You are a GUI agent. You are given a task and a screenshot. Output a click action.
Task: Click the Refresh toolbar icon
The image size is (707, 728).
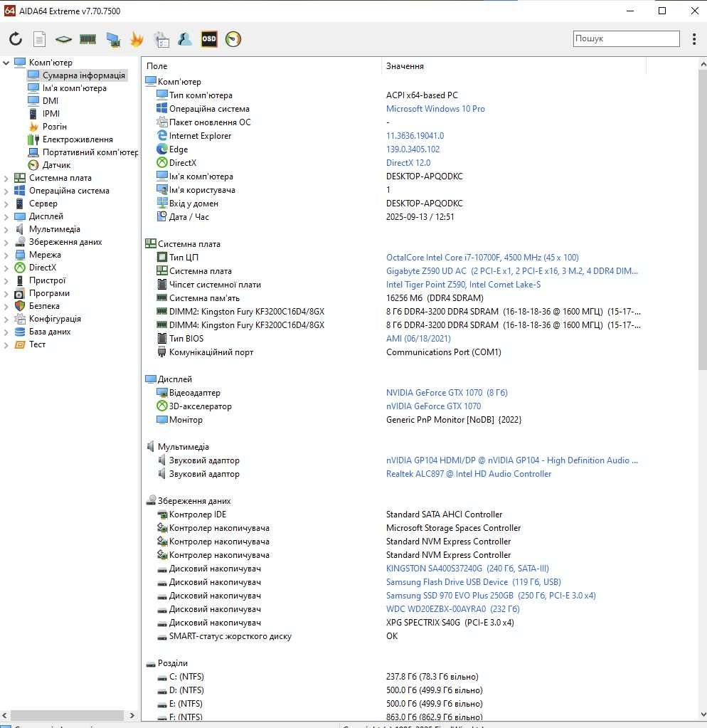coord(16,39)
